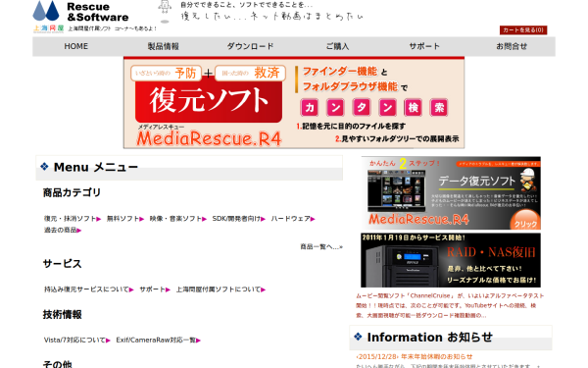Click the 技術情報 heading
The image size is (588, 368).
point(63,314)
